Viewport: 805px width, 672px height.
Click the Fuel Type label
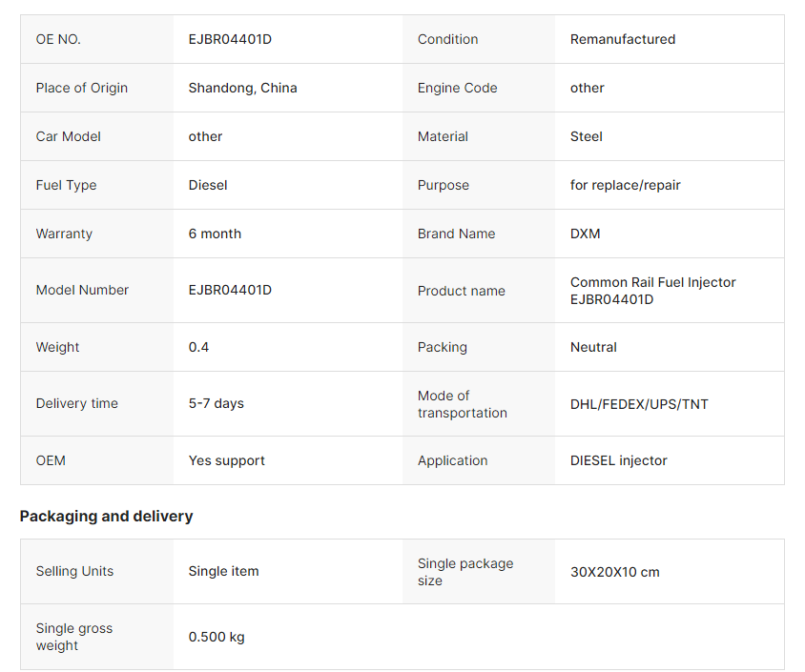click(66, 185)
